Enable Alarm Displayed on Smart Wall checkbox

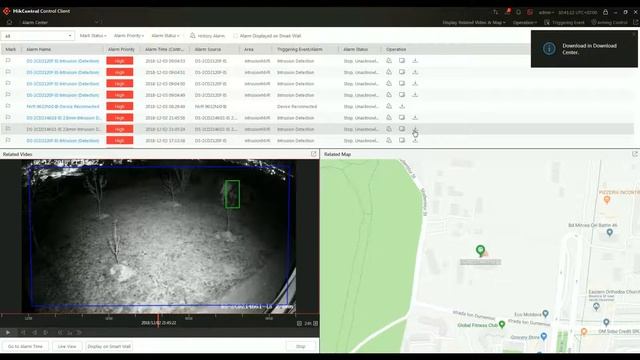click(236, 36)
